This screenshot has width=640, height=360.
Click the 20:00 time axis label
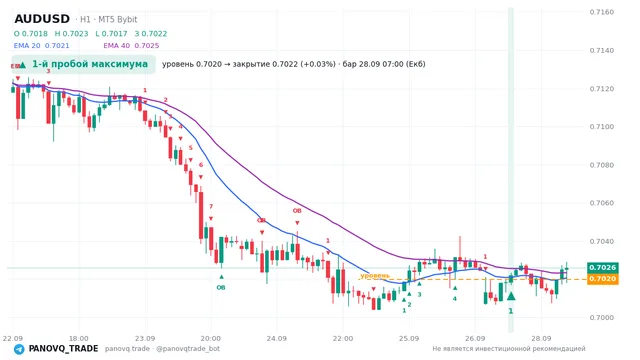[211, 338]
